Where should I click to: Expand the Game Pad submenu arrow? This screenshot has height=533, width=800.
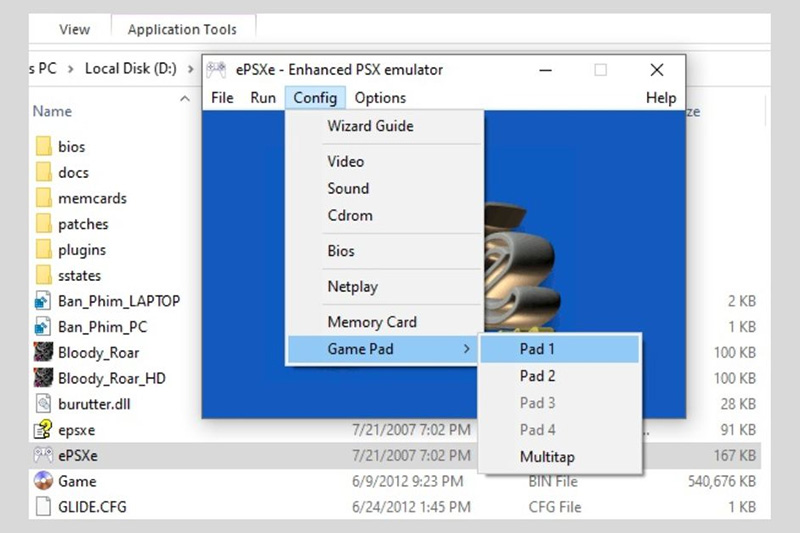point(466,349)
